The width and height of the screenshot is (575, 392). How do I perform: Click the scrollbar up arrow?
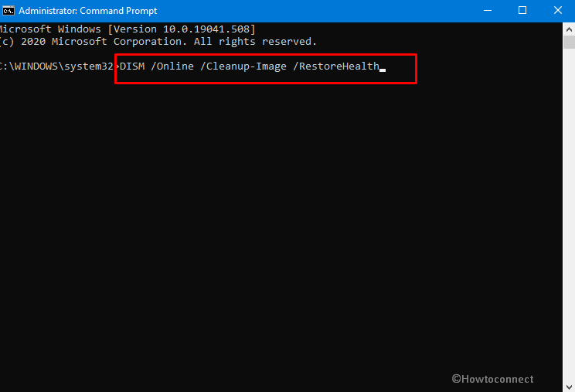point(569,29)
